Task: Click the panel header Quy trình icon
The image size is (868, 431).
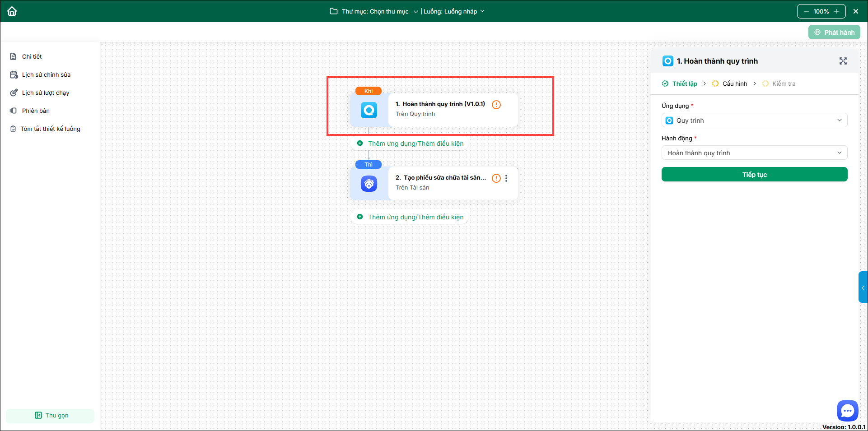Action: 668,61
